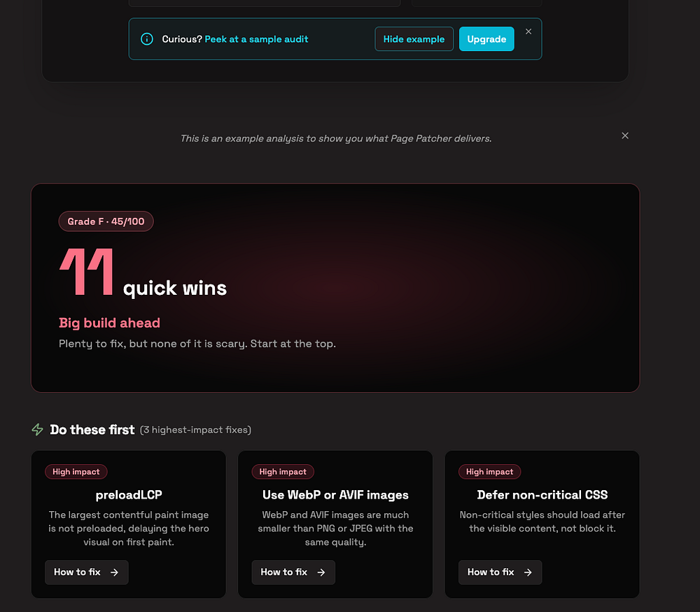Click the cyan Upgrade button
The height and width of the screenshot is (612, 700).
tap(486, 39)
